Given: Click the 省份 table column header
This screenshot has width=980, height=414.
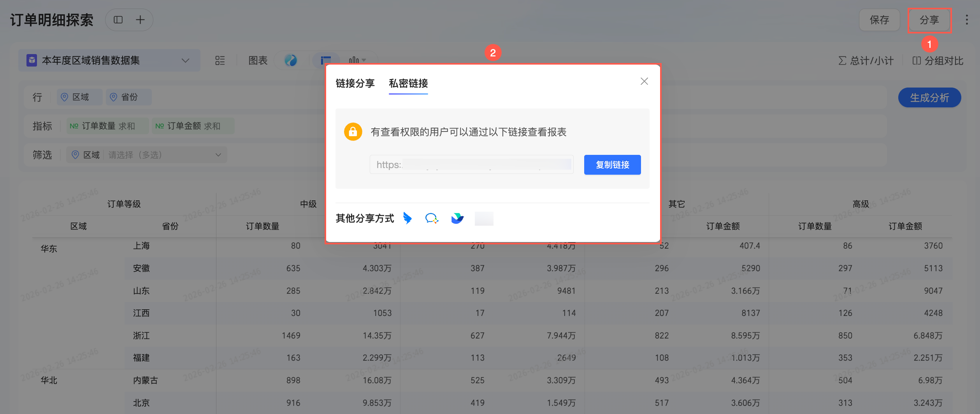Looking at the screenshot, I should click(x=170, y=226).
